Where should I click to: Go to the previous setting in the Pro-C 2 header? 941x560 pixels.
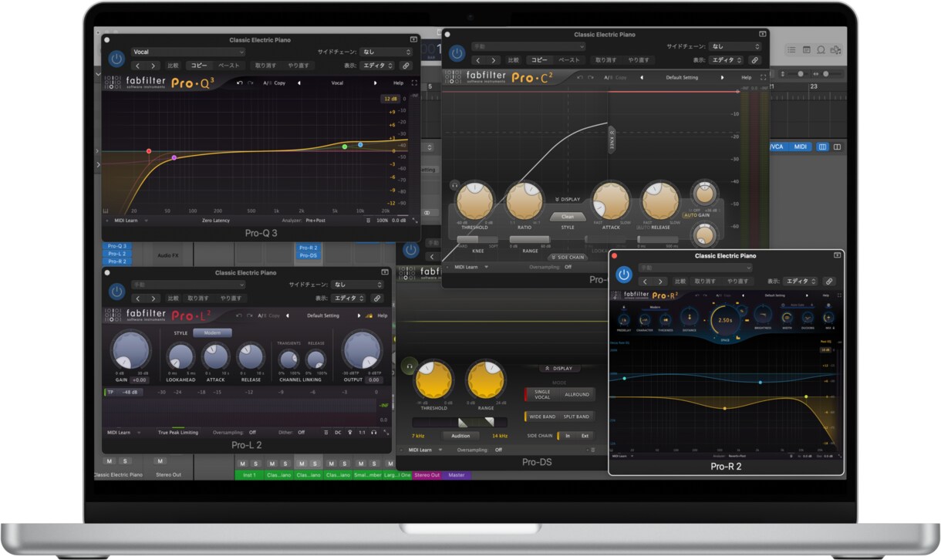pos(642,77)
